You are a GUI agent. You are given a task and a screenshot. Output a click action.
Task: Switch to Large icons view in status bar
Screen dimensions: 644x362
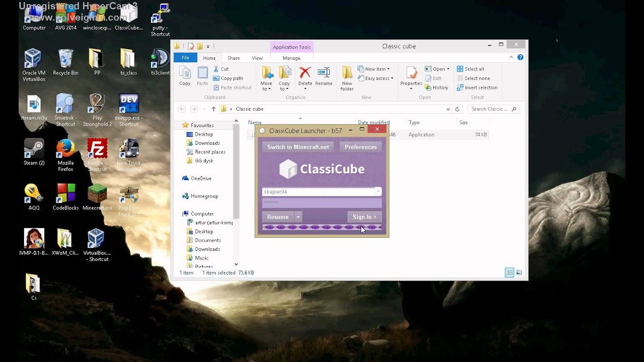519,273
